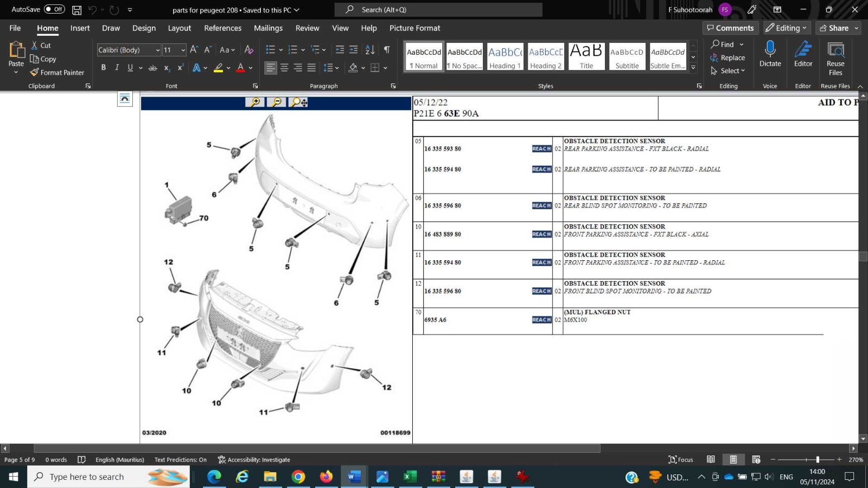Open the Editing mode dropdown
Screen dimensions: 868x488
click(x=786, y=28)
